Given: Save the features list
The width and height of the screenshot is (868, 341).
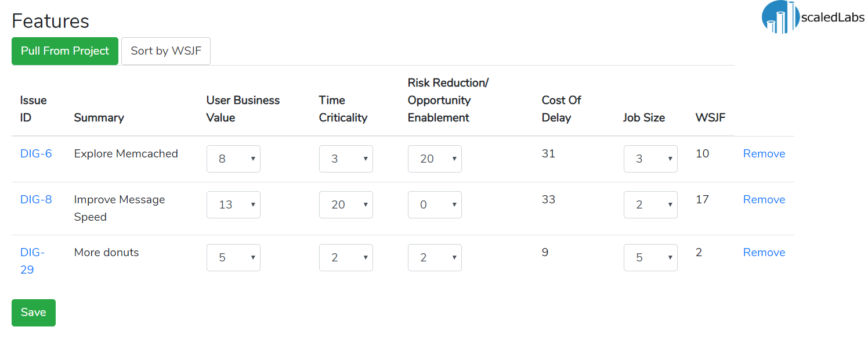Looking at the screenshot, I should click(x=34, y=313).
